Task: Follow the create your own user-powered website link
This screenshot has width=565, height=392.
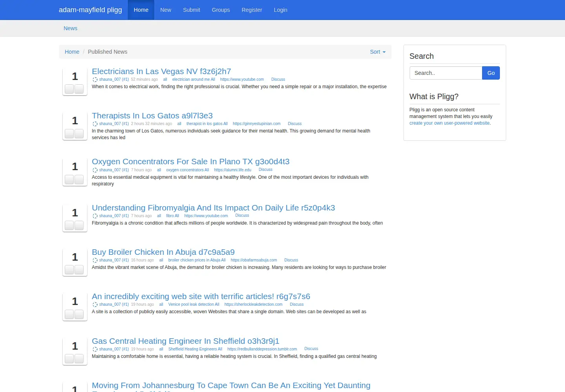Action: point(450,123)
